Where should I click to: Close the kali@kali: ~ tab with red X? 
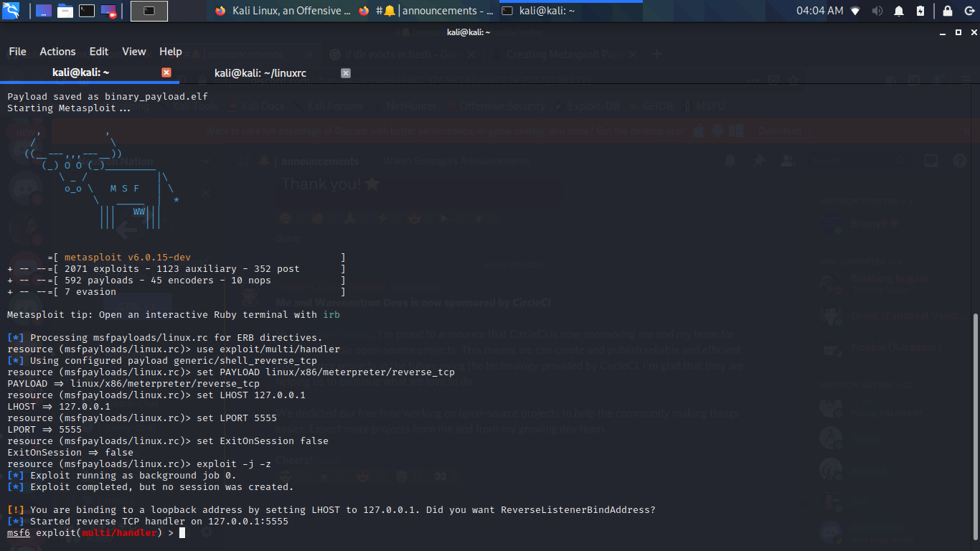(166, 72)
